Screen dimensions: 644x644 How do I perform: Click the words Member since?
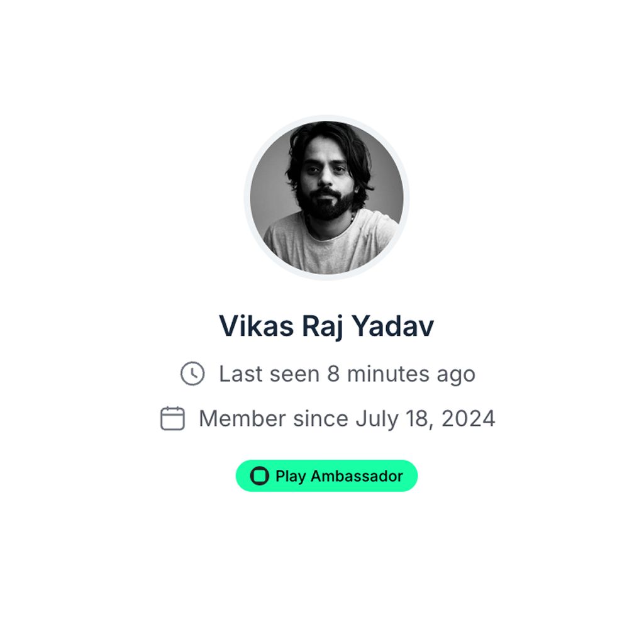[274, 418]
